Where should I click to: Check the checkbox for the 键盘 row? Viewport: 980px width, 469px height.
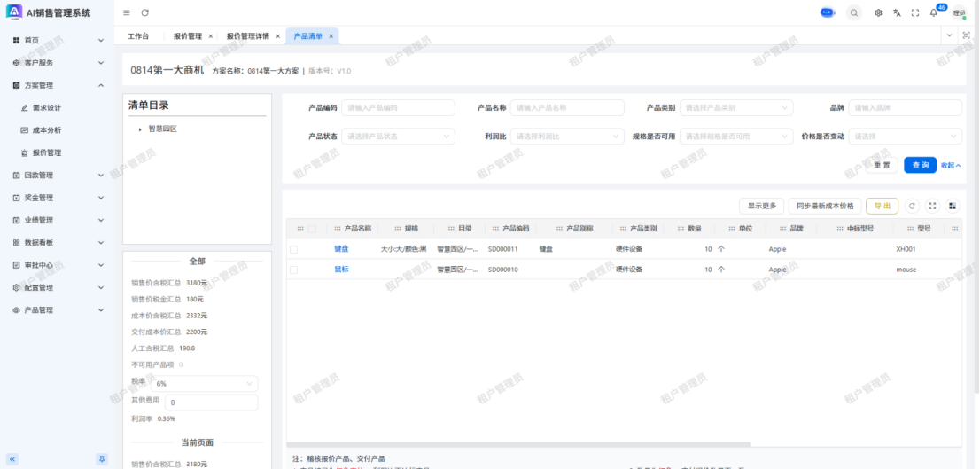[293, 249]
